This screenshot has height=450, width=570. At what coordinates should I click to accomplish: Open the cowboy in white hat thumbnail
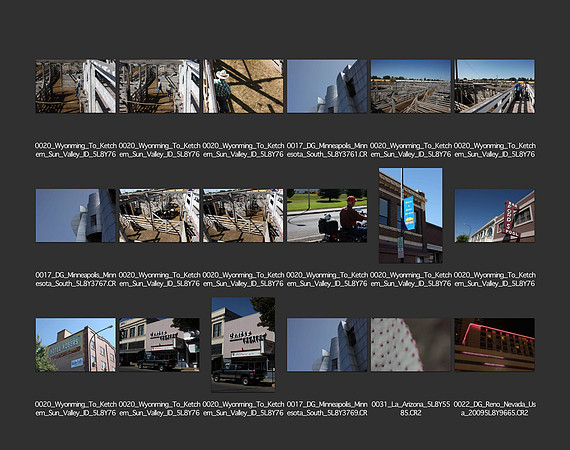coord(243,86)
